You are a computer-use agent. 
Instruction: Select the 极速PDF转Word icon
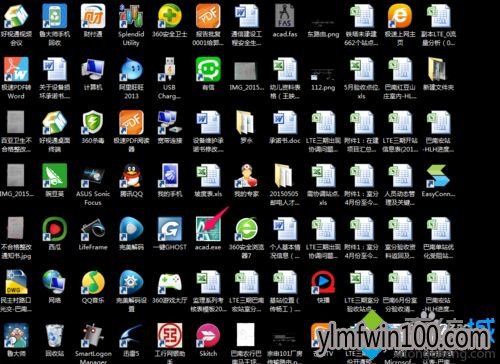(x=16, y=78)
